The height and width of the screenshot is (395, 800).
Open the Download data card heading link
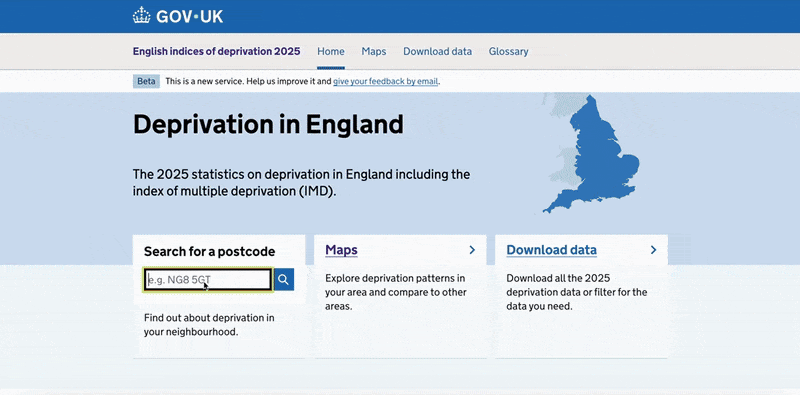552,250
